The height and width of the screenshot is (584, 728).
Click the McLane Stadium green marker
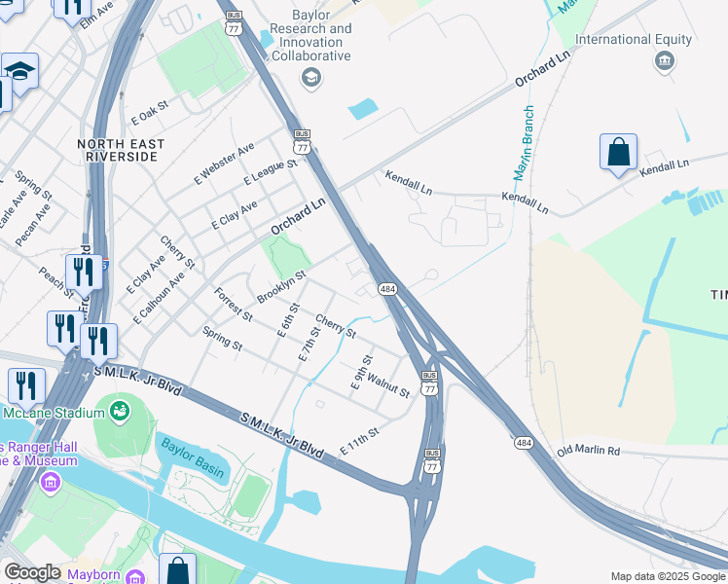pos(120,412)
